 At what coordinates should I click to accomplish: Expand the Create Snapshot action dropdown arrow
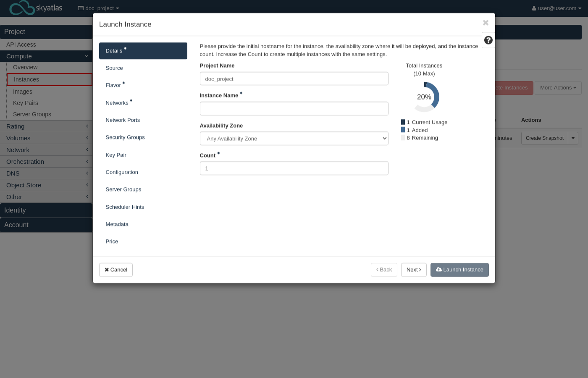(x=573, y=138)
